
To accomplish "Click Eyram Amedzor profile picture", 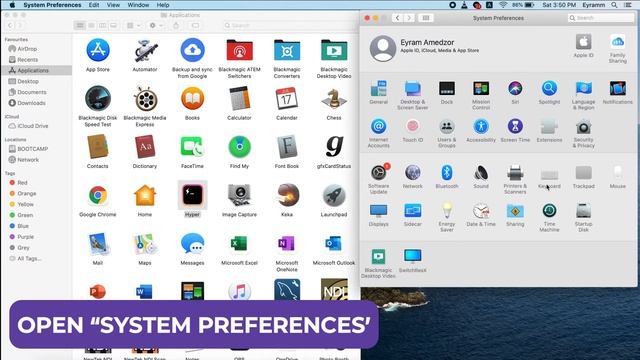I will [x=382, y=48].
